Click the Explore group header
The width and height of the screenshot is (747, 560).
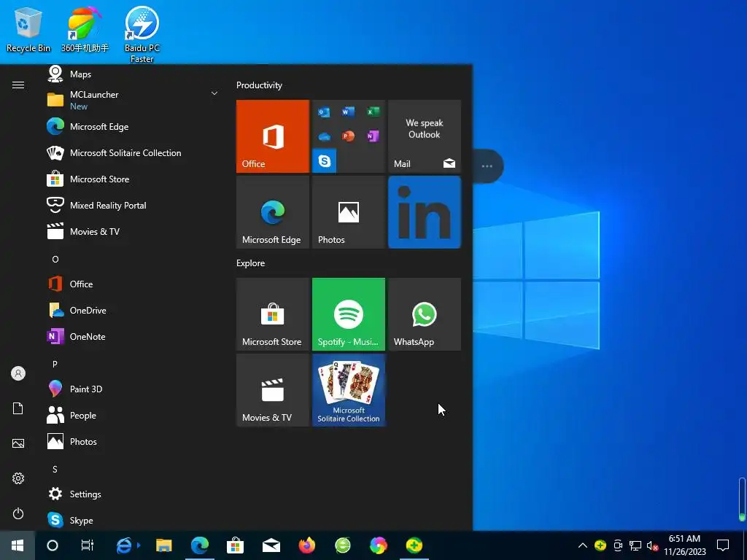tap(251, 262)
